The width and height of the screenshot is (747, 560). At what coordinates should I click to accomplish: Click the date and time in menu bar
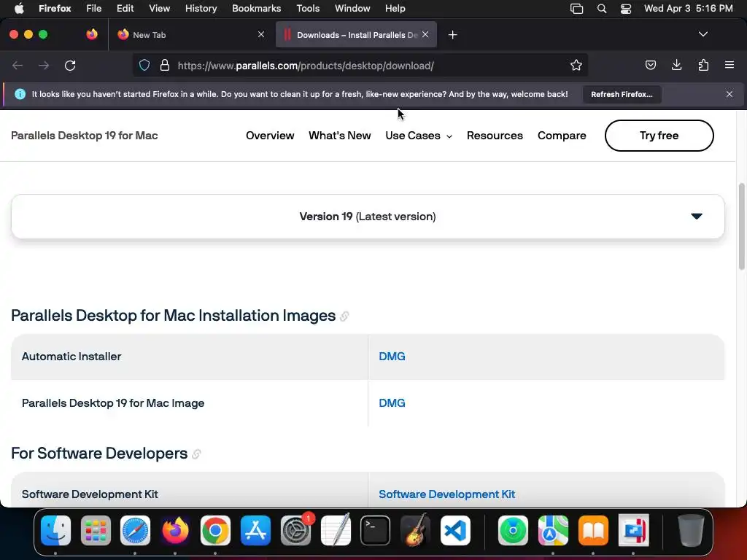click(689, 9)
